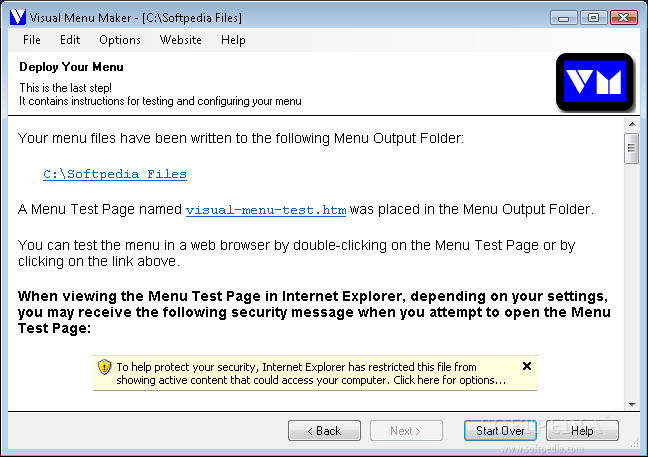The height and width of the screenshot is (457, 648).
Task: Go to the previous step with Back
Action: click(324, 431)
